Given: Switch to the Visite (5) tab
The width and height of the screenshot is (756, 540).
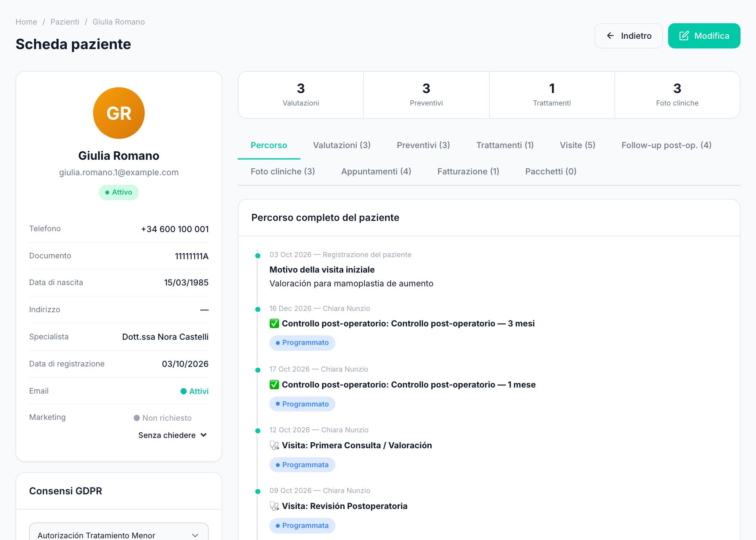Looking at the screenshot, I should [578, 145].
